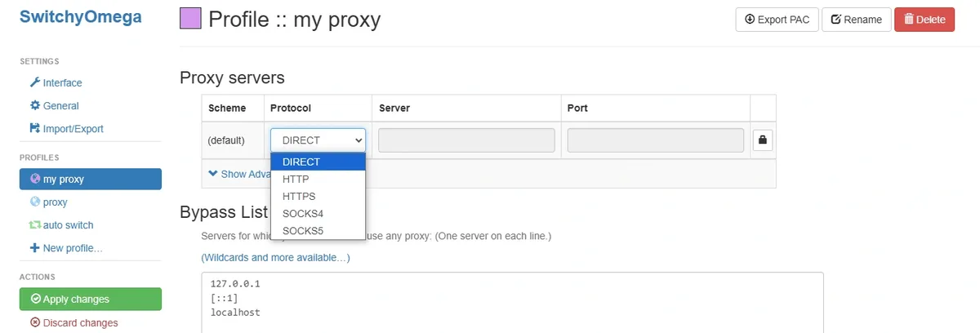This screenshot has width=980, height=333.
Task: Click the "Profile :: my proxy" heading
Action: coord(295,19)
